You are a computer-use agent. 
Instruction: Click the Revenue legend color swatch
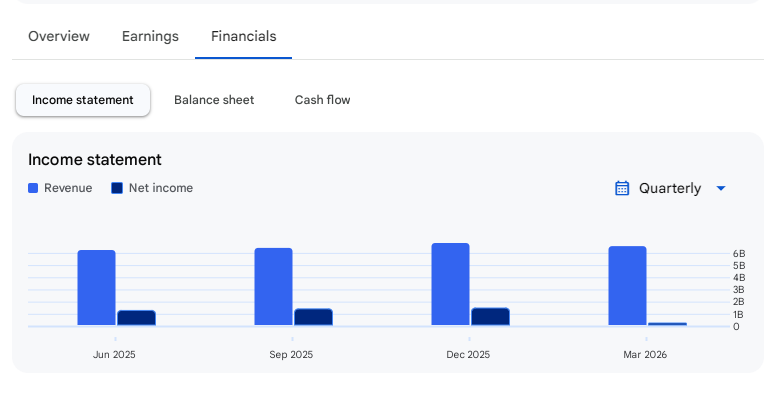pyautogui.click(x=33, y=188)
